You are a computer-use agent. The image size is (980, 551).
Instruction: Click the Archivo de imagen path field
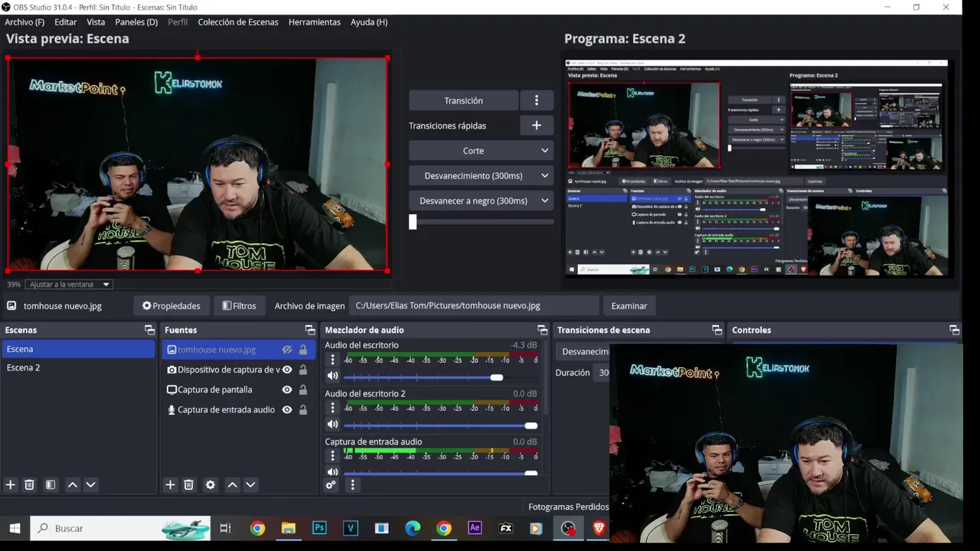click(474, 306)
